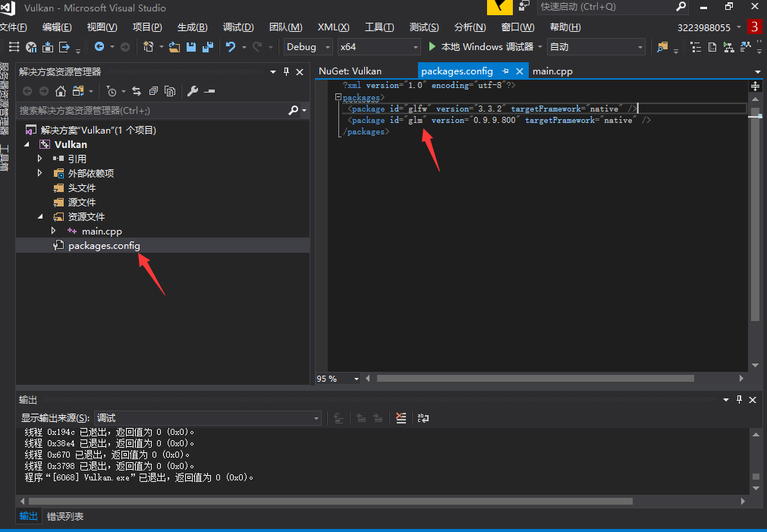This screenshot has width=767, height=532.
Task: Click 本地 Windows 调试器 button
Action: [x=483, y=46]
